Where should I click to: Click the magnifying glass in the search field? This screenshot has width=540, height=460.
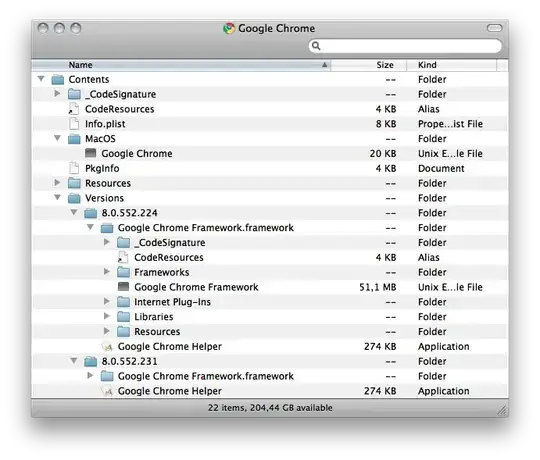coord(316,46)
